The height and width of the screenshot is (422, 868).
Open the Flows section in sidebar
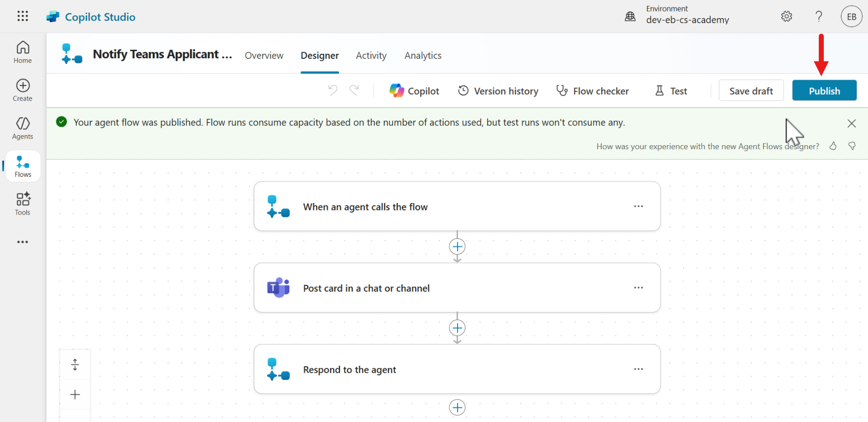(23, 166)
